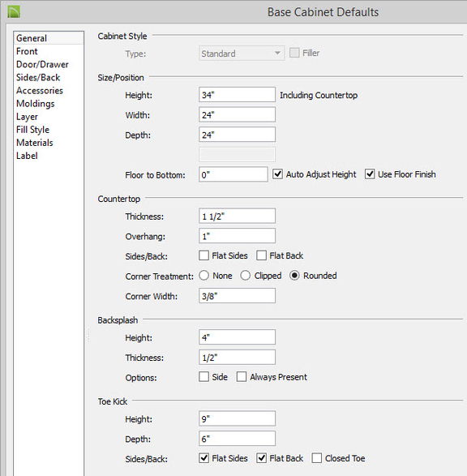Check the backsplash Side option
Image resolution: width=467 pixels, height=476 pixels.
click(204, 377)
